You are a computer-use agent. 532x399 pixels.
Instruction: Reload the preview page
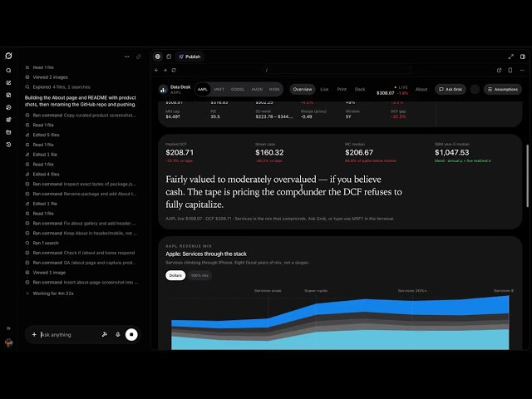point(174,70)
